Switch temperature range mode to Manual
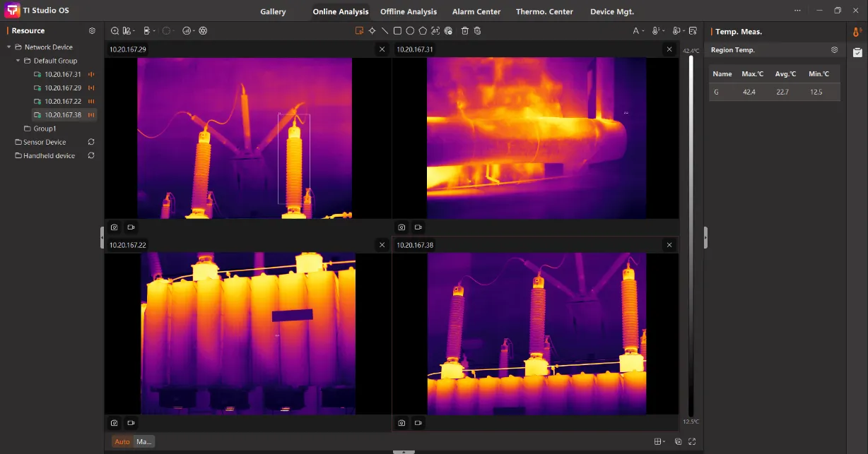This screenshot has height=454, width=868. pos(143,441)
